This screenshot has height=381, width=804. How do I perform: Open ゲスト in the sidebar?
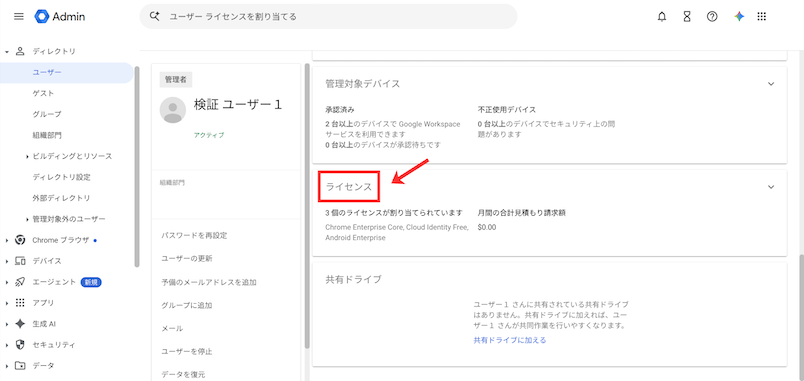point(44,93)
